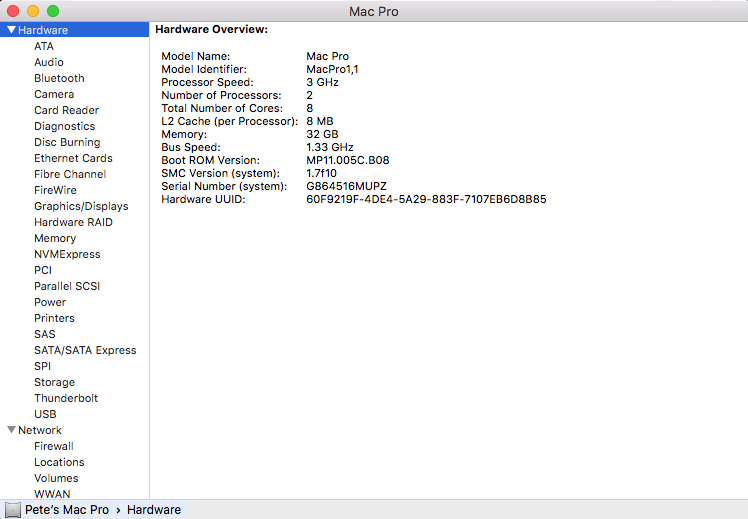Click the processor speed value 3 GHz

pos(322,82)
